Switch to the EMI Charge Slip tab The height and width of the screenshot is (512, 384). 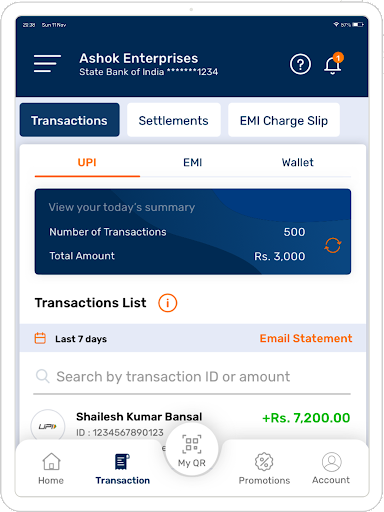(284, 120)
